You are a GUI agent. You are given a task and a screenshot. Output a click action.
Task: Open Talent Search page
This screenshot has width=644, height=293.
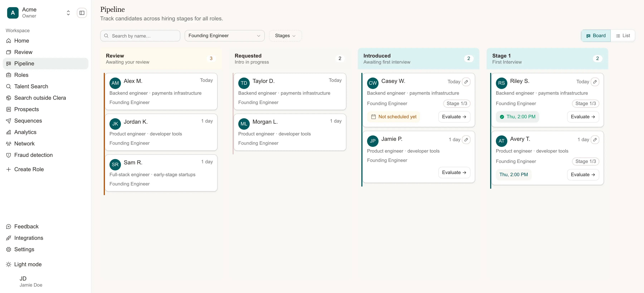[x=45, y=86]
